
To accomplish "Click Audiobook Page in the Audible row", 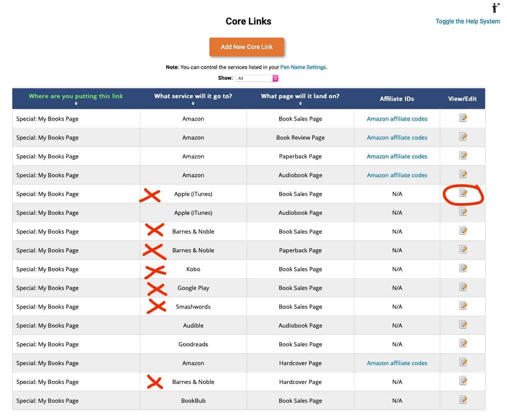I will 300,326.
